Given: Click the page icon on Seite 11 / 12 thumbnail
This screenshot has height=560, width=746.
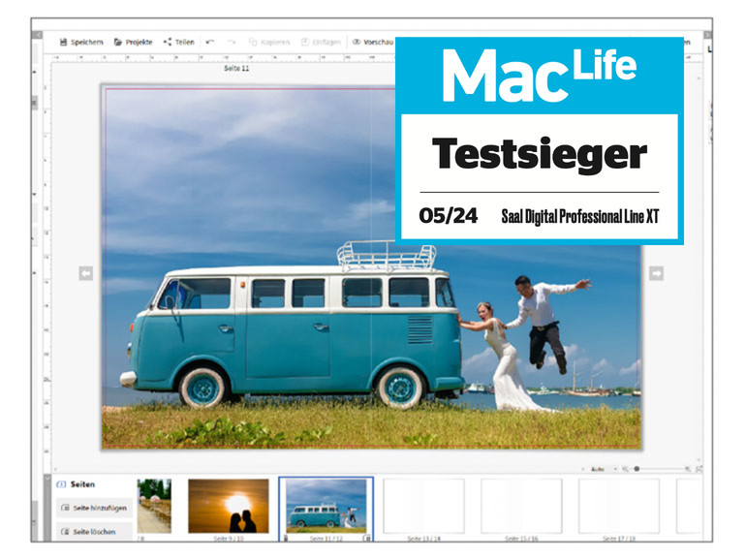Looking at the screenshot, I should [367, 538].
